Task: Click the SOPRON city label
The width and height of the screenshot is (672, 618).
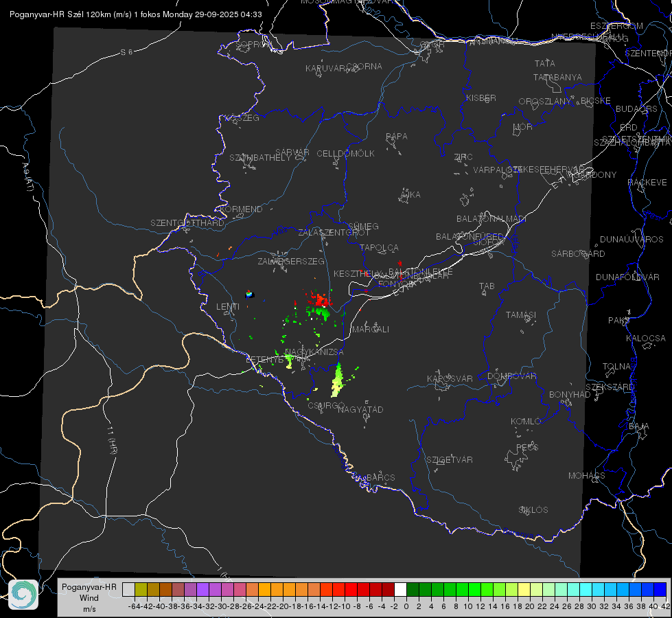Action: 254,44
